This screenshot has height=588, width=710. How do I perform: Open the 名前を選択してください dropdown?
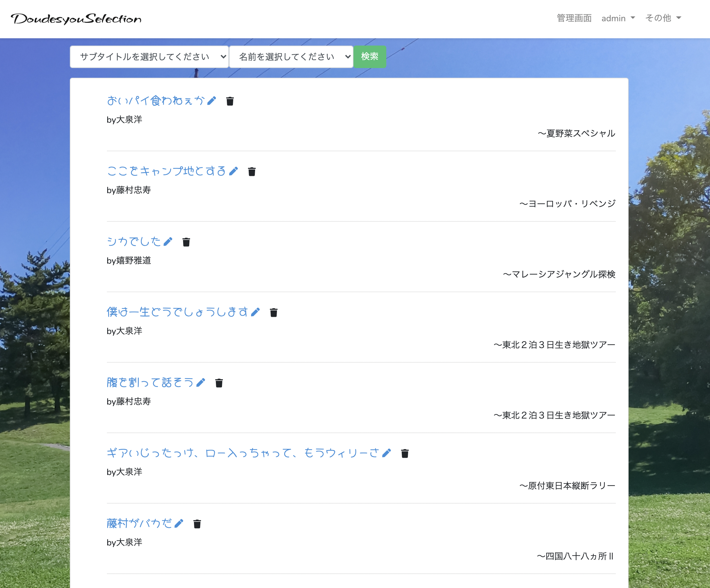(x=291, y=57)
